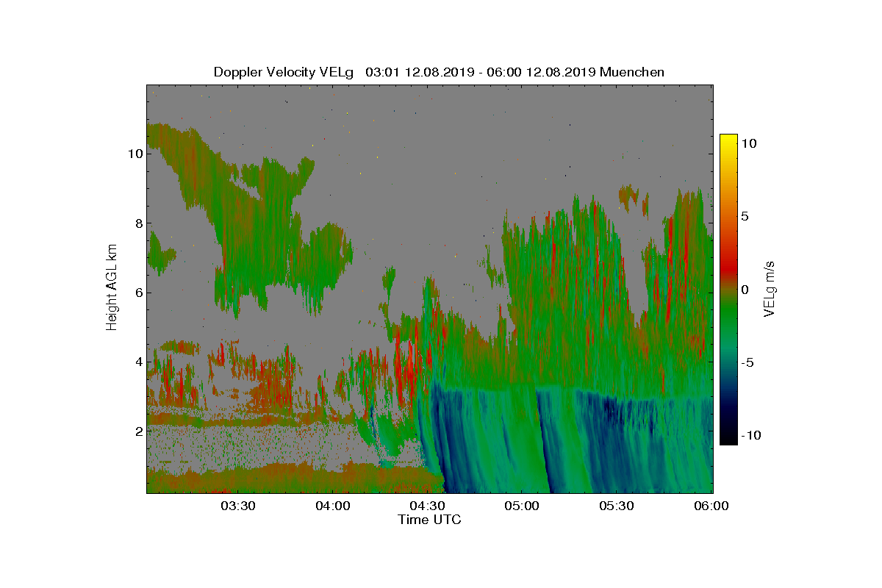The width and height of the screenshot is (882, 588).
Task: Click the colorbar value '0'
Action: (745, 289)
